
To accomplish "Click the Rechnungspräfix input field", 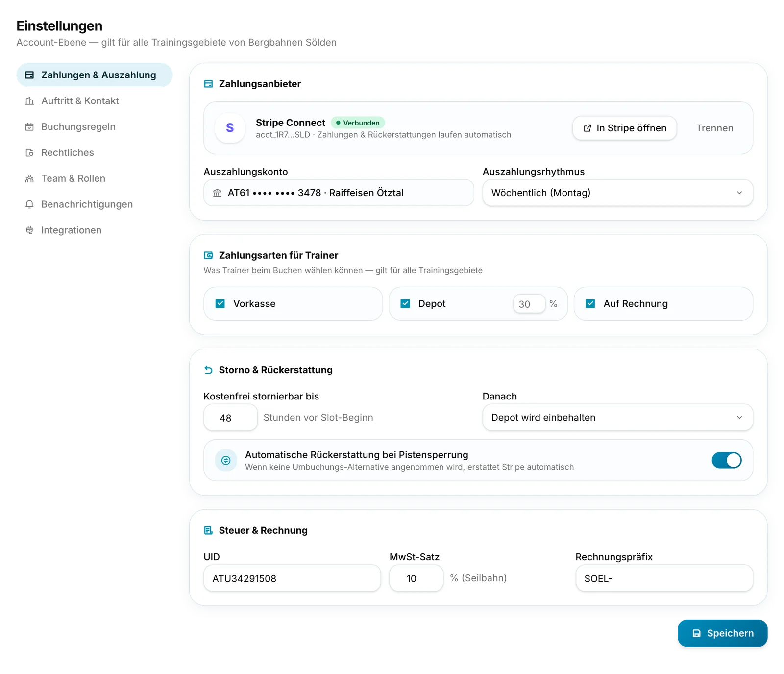I will [x=664, y=578].
